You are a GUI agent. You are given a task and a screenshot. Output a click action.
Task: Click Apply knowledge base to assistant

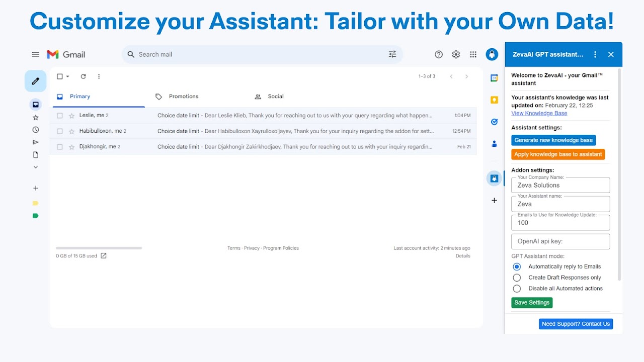(558, 154)
